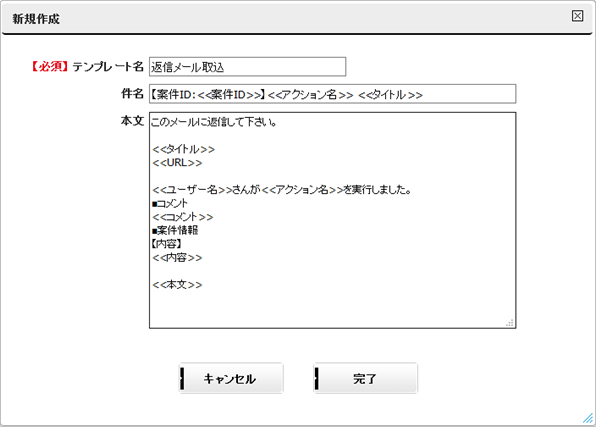Click the このメールに返信して下さい line
The image size is (596, 427).
[214, 122]
